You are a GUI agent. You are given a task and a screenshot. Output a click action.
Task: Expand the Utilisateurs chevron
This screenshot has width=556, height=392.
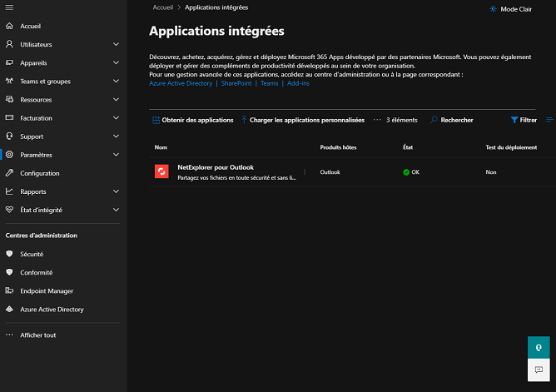pyautogui.click(x=116, y=44)
